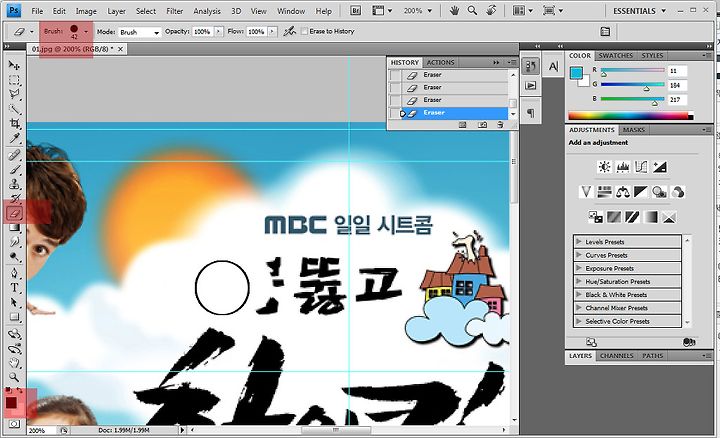720x438 pixels.
Task: Open the ESSENTIALS workspace dropdown
Action: coord(639,11)
